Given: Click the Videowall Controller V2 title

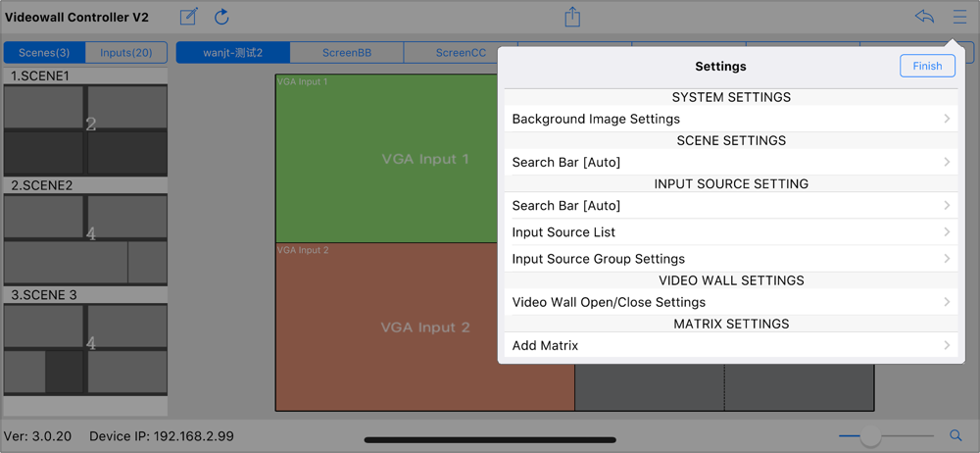Looking at the screenshot, I should click(76, 18).
